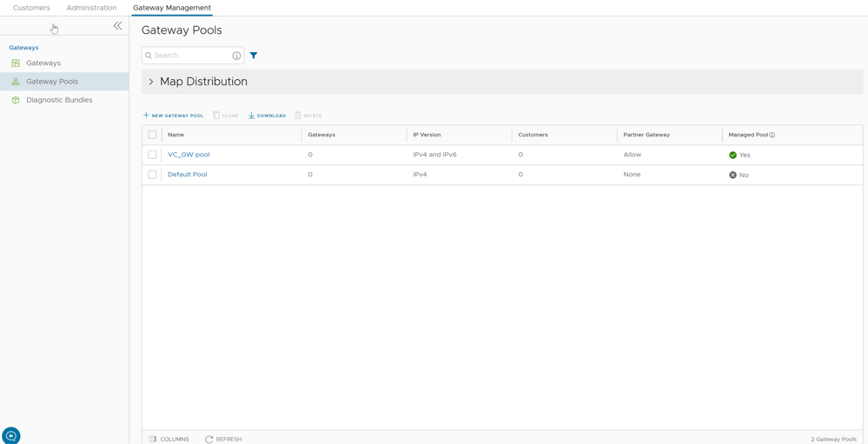This screenshot has height=444, width=868.
Task: Open Gateways in the sidebar
Action: pyautogui.click(x=43, y=63)
